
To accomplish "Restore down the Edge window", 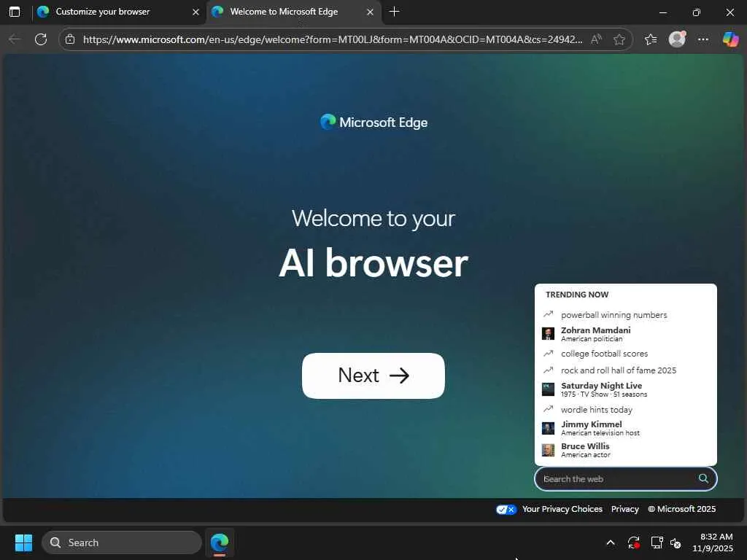I will coord(697,12).
